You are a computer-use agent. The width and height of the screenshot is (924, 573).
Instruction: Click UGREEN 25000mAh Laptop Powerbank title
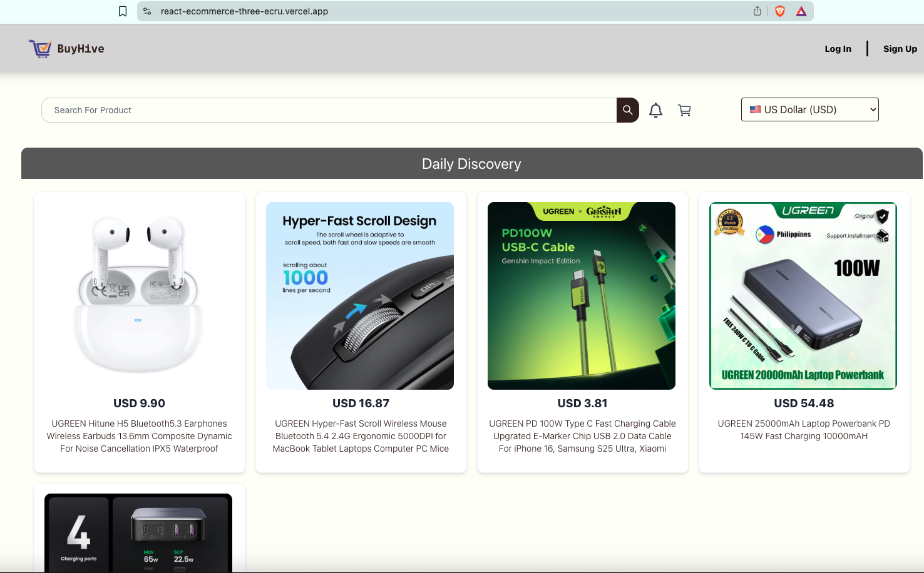[804, 430]
